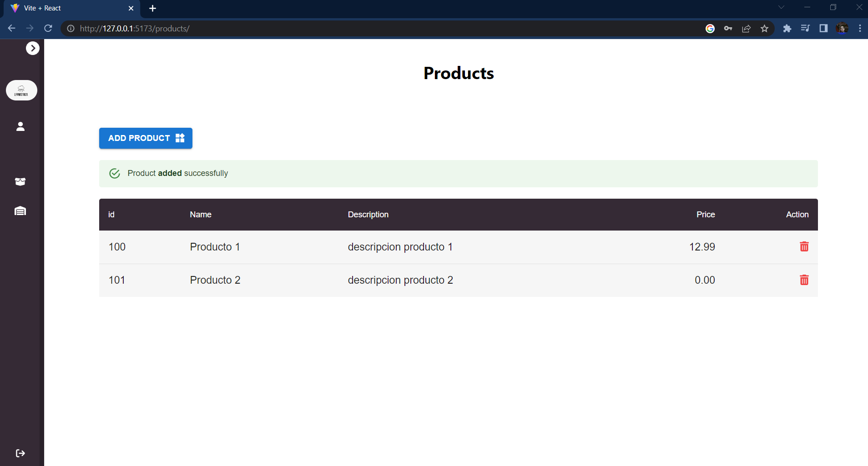The height and width of the screenshot is (466, 868).
Task: Open the LPAMSTOCK logo in the sidebar
Action: click(21, 90)
